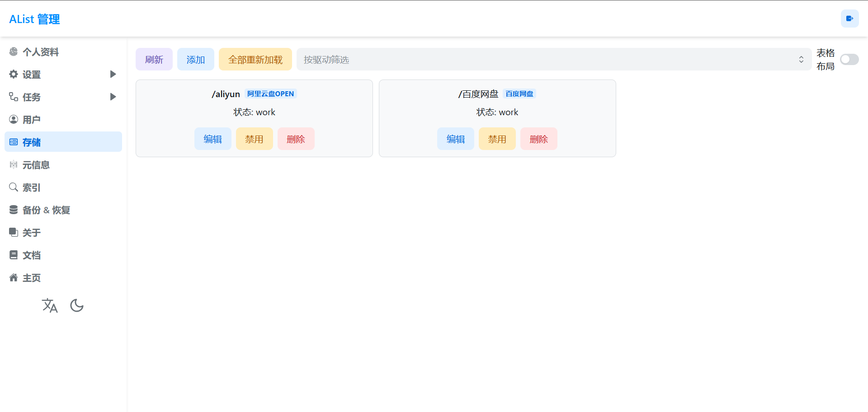Click the 元信息 metadata icon
This screenshot has width=868, height=412.
click(14, 165)
